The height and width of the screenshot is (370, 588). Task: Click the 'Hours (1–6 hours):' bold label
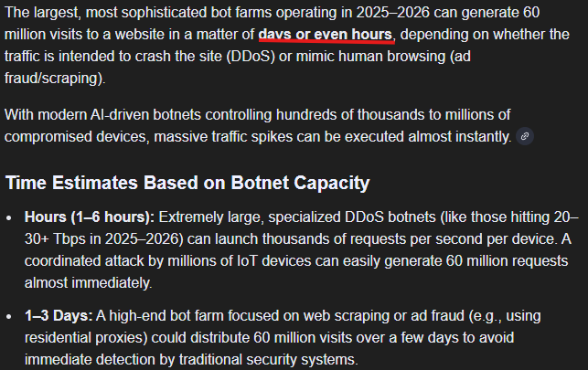pyautogui.click(x=90, y=217)
